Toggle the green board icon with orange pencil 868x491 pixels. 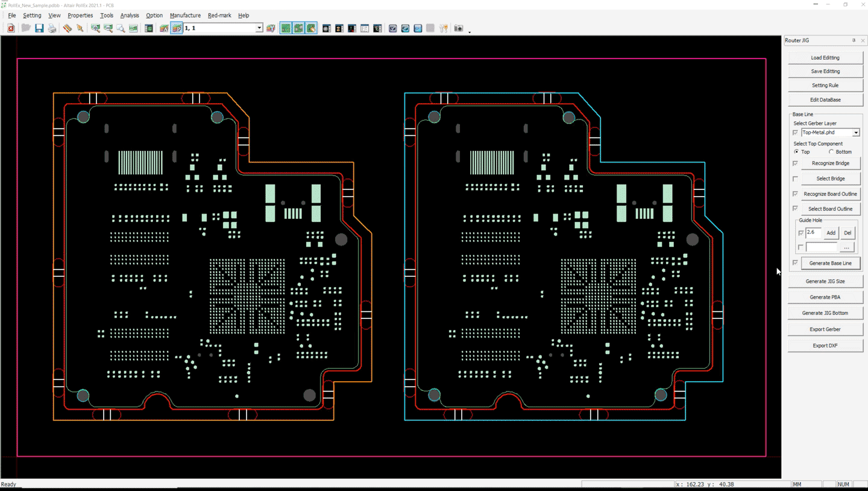pyautogui.click(x=311, y=28)
